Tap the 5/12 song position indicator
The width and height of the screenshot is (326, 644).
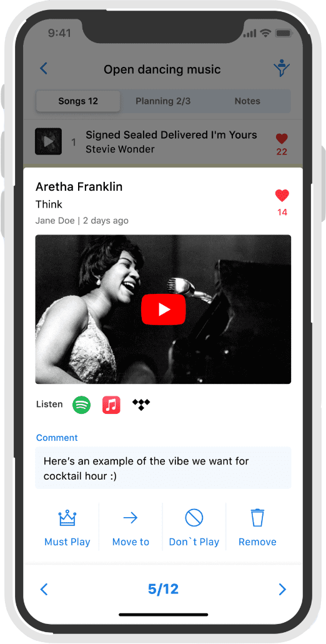[x=163, y=590]
